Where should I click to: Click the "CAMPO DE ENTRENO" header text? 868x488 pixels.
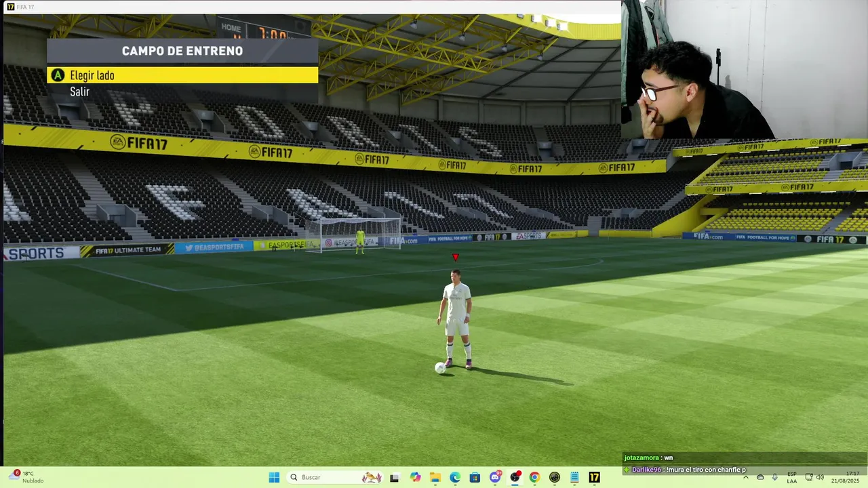coord(182,51)
